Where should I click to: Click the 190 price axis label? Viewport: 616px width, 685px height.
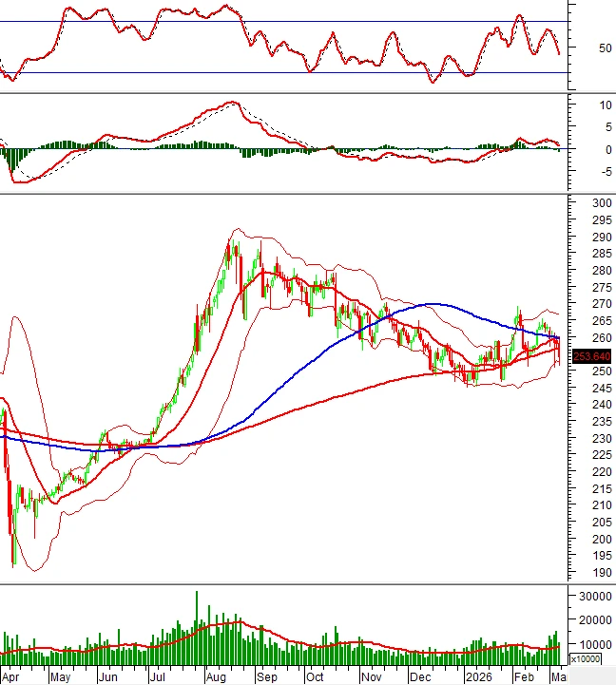click(x=600, y=573)
